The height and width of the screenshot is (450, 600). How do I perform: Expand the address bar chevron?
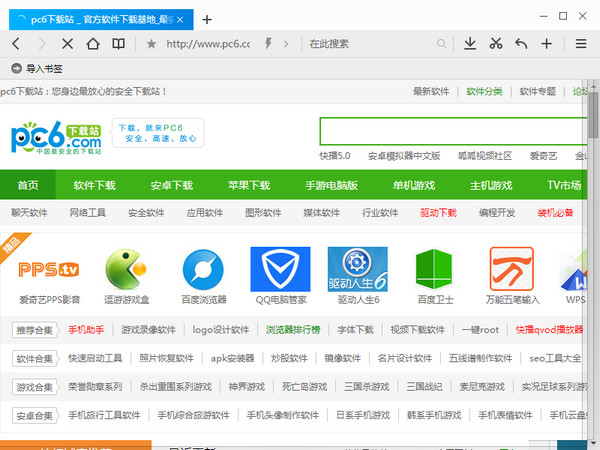click(287, 44)
